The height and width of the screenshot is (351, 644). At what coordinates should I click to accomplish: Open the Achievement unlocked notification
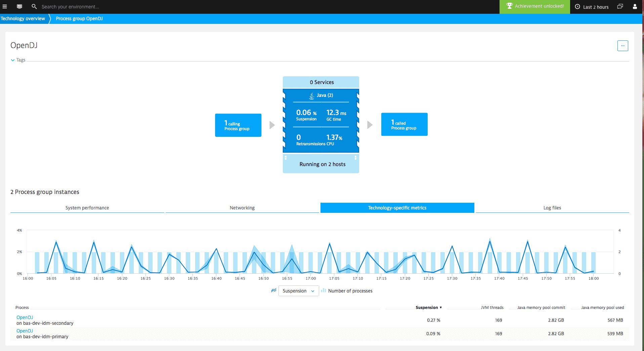(534, 6)
